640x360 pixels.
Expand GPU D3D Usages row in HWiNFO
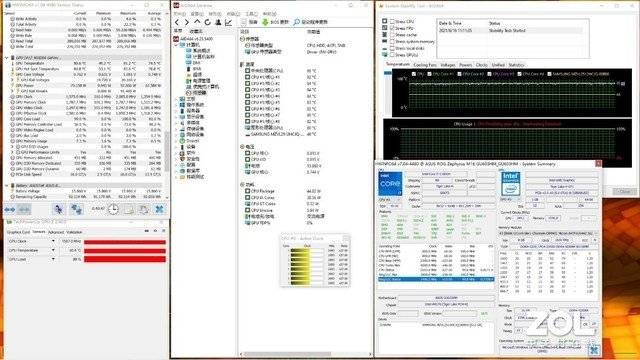click(13, 147)
